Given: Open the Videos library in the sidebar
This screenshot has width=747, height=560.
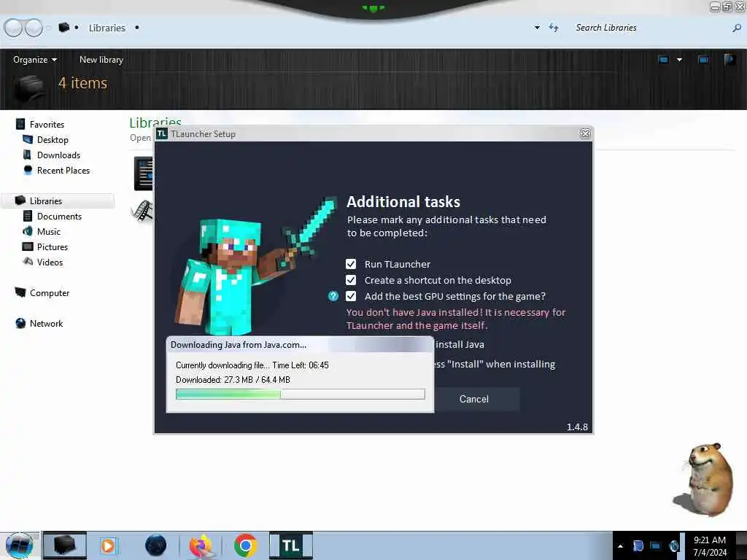Looking at the screenshot, I should coord(50,262).
